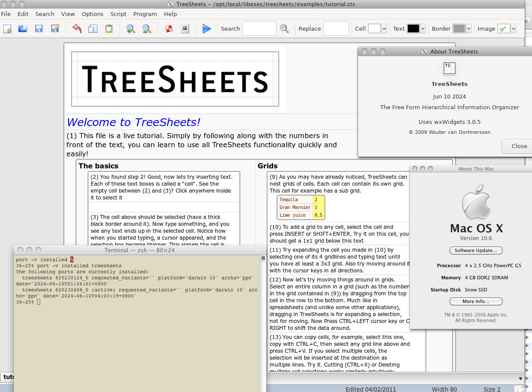The height and width of the screenshot is (392, 532).
Task: Open the Search menu
Action: tap(45, 14)
